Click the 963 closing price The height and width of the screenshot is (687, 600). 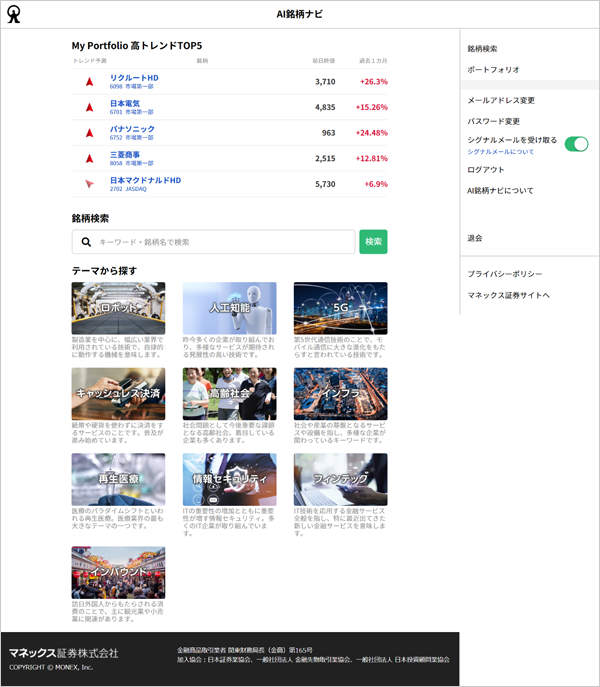click(329, 133)
